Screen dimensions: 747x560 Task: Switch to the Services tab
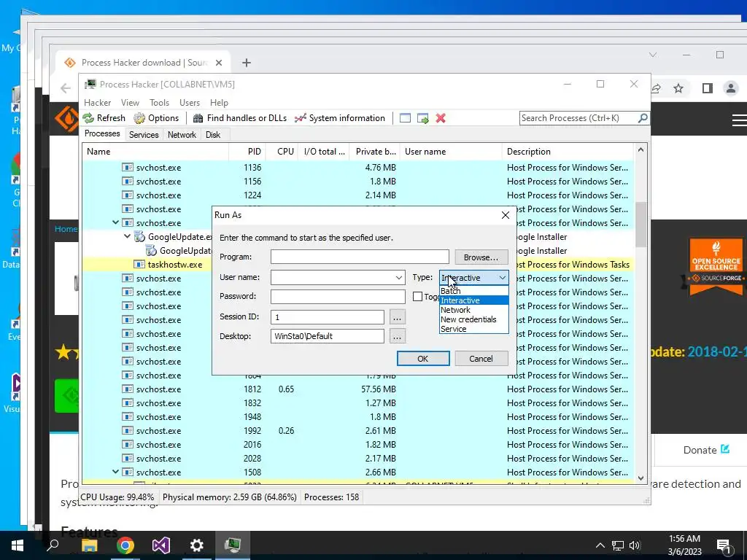click(144, 135)
